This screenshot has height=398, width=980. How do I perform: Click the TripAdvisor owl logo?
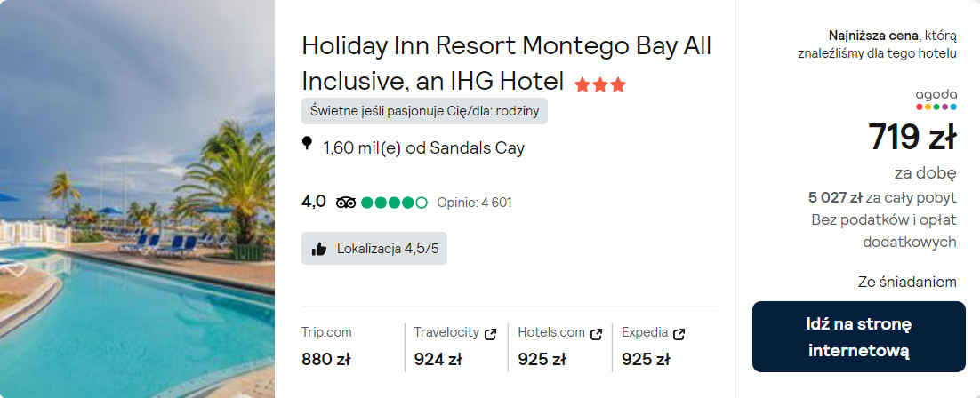pyautogui.click(x=346, y=203)
